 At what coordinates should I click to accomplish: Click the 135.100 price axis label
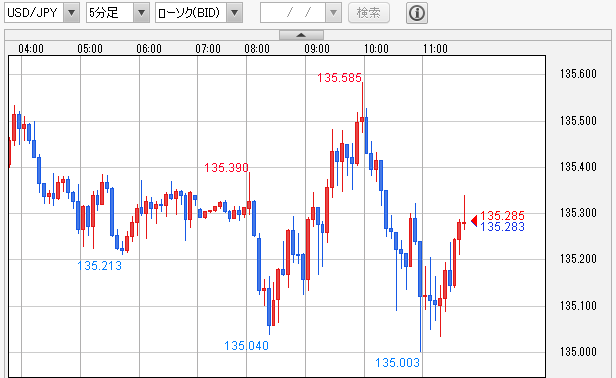tap(578, 305)
